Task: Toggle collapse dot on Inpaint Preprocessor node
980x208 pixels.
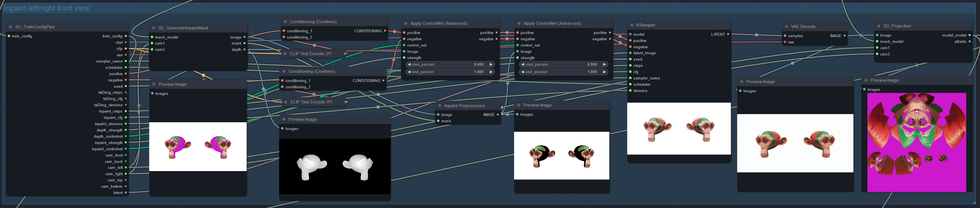Action: tap(440, 106)
